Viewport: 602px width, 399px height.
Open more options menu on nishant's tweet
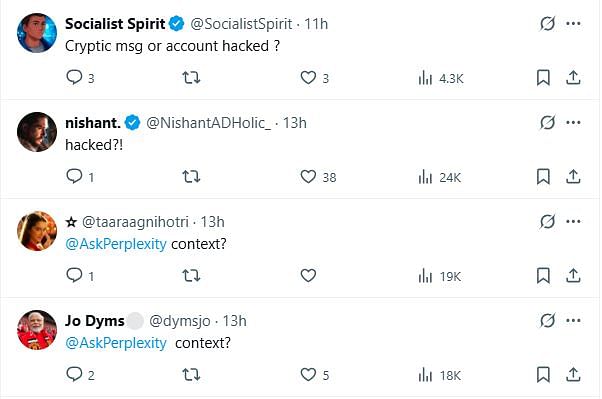(573, 123)
